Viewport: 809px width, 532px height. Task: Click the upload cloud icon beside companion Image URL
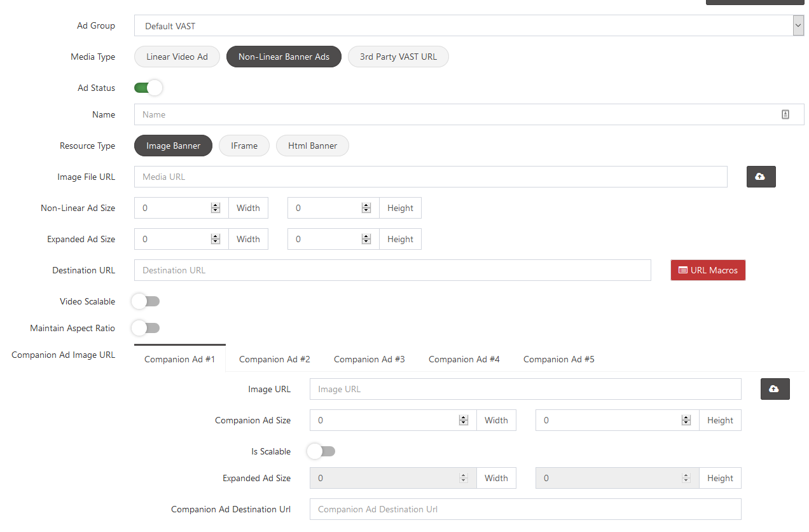pos(775,389)
